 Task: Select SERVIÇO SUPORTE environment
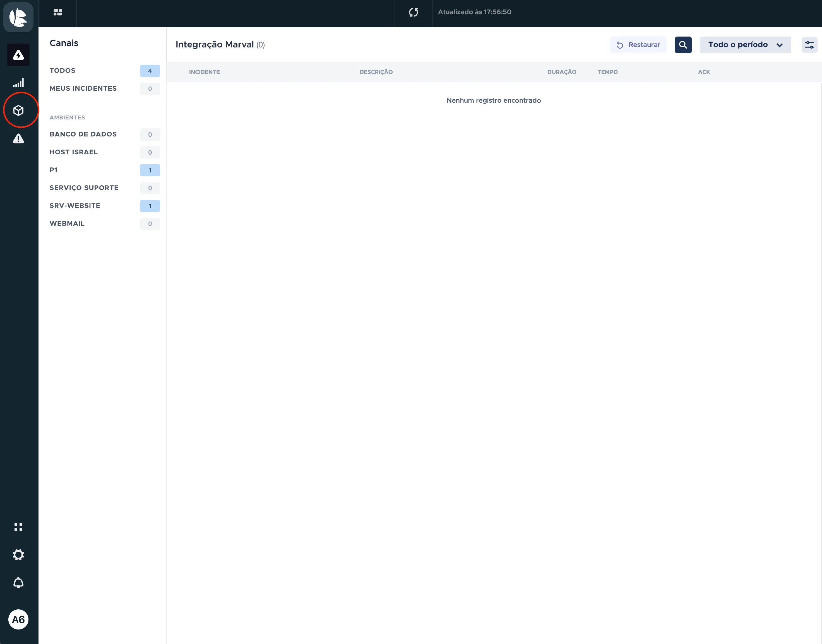(x=105, y=188)
